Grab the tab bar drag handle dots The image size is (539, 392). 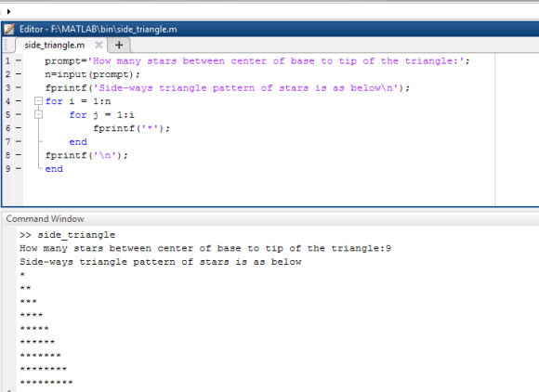point(6,45)
